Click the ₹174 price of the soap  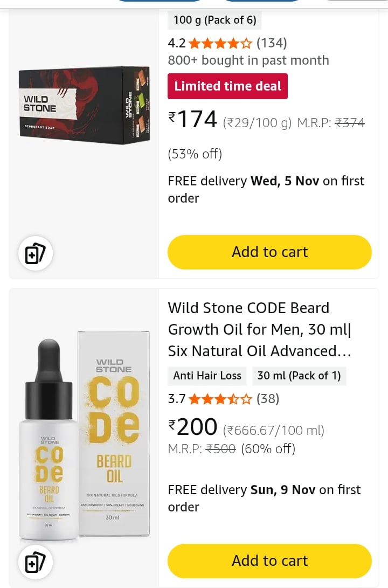coord(193,120)
